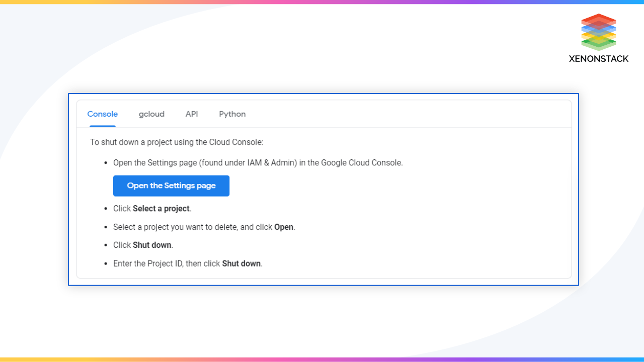Image resolution: width=644 pixels, height=362 pixels.
Task: Click the blue underline beneath the Console tab
Action: 102,125
